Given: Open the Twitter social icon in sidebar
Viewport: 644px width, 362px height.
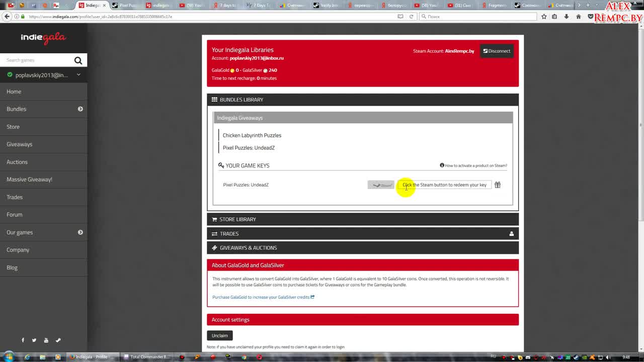Looking at the screenshot, I should (34, 340).
